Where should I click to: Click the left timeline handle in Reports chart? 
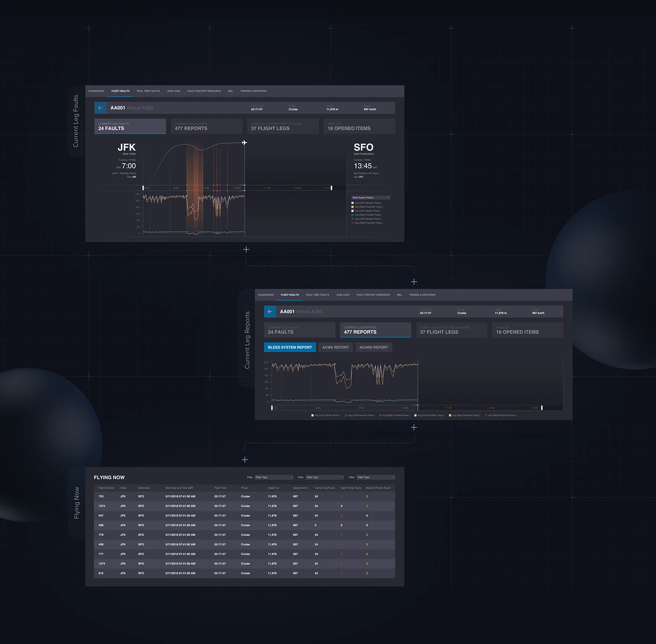click(272, 407)
